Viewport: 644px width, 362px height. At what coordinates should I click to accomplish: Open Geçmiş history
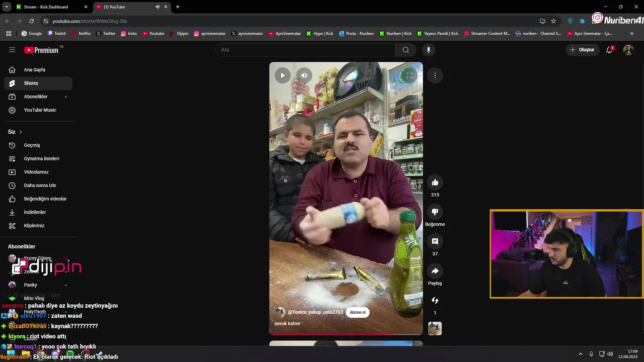[38, 145]
